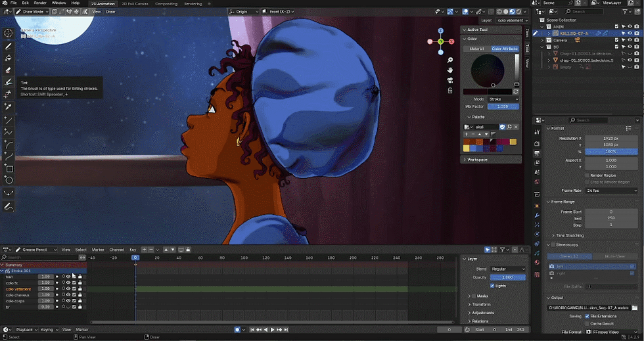The image size is (644, 341).
Task: Select the Tint tool
Action: [9, 82]
